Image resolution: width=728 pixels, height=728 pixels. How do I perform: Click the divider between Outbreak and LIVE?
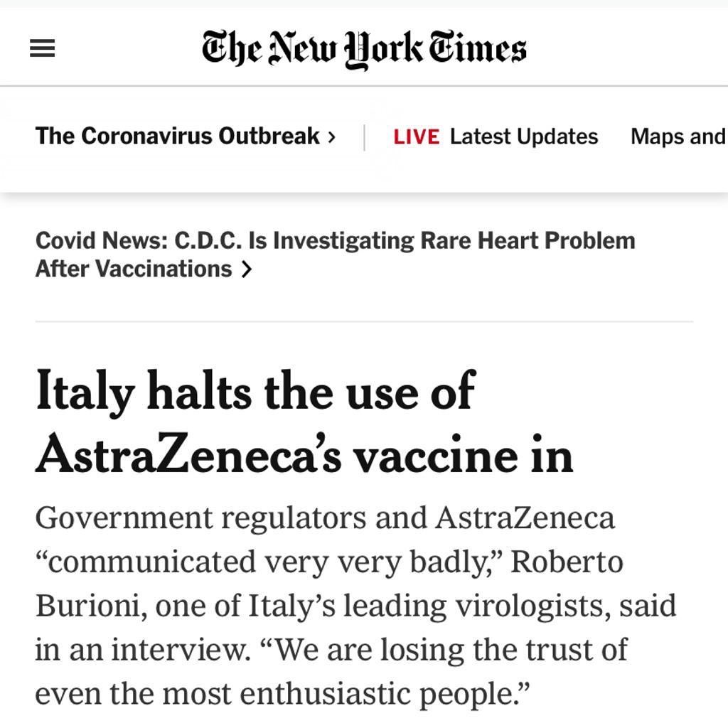(x=364, y=137)
